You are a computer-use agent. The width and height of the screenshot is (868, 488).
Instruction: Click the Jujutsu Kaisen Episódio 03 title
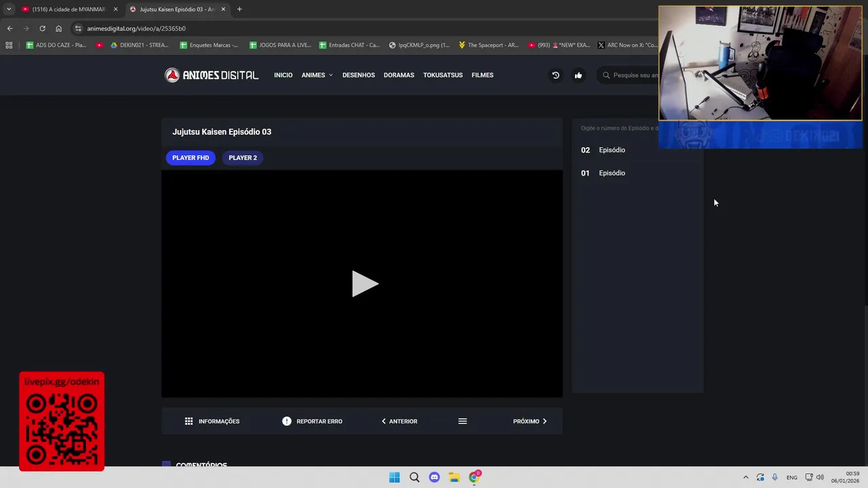pyautogui.click(x=222, y=131)
